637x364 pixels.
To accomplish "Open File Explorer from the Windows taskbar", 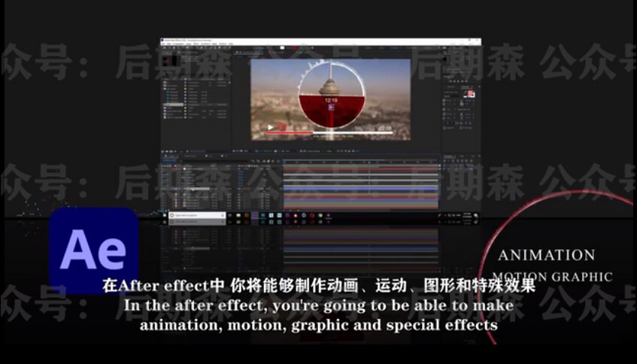I will click(238, 215).
